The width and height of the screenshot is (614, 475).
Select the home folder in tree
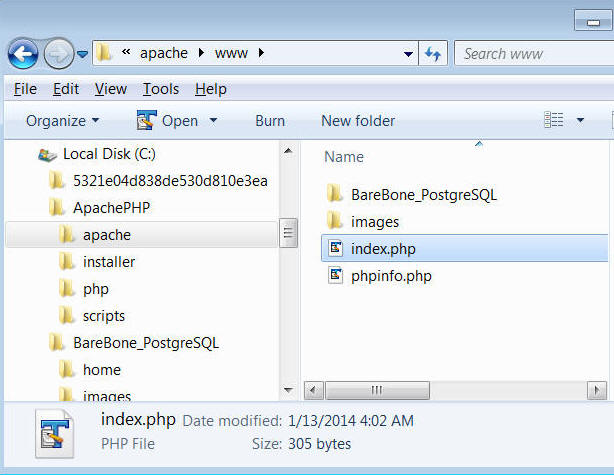click(x=102, y=370)
